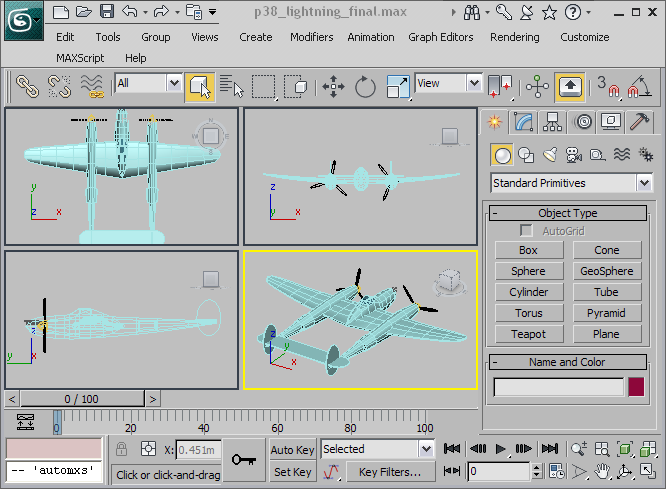
Task: Click Use Pivot Point Center icon
Action: point(500,87)
